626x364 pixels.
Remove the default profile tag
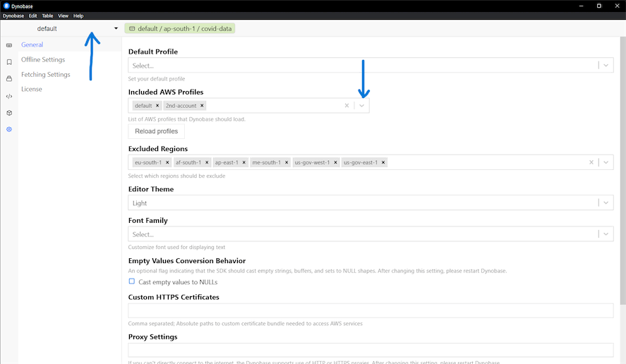(x=157, y=106)
